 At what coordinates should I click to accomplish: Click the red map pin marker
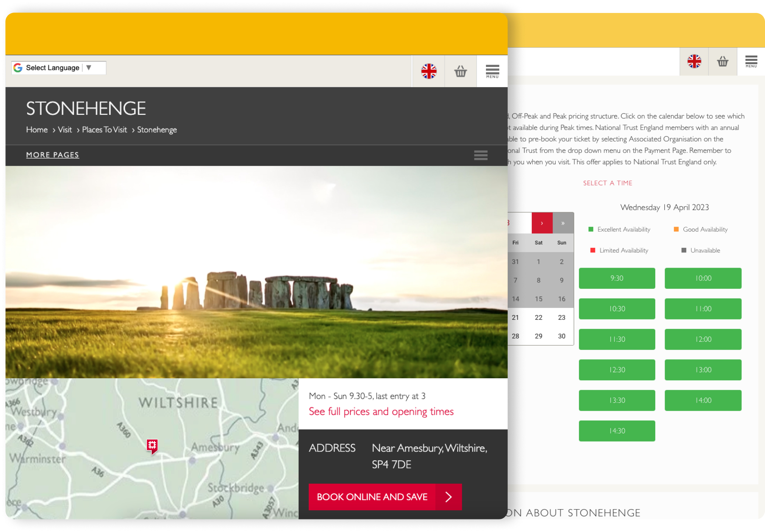pyautogui.click(x=152, y=446)
